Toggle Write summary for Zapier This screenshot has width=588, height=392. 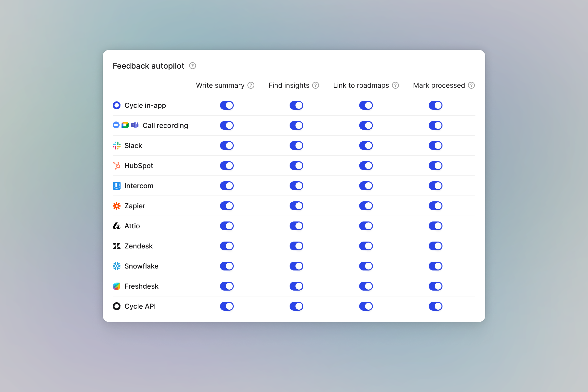(227, 206)
